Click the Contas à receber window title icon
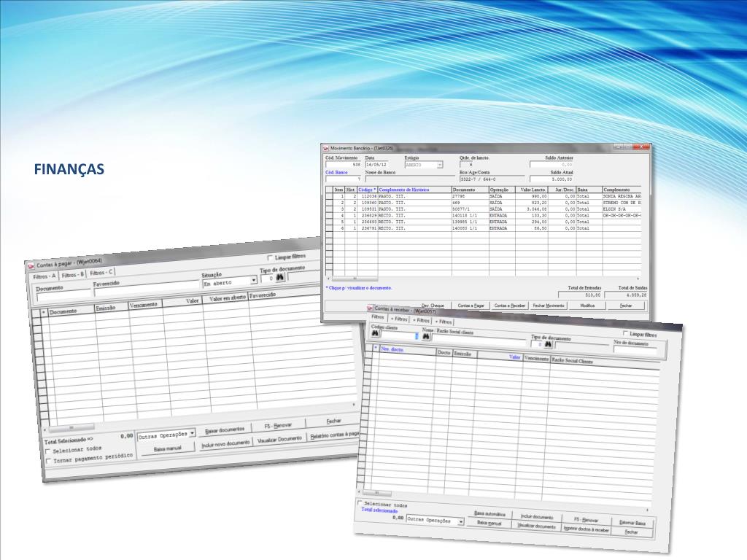747x560 pixels. pyautogui.click(x=371, y=308)
